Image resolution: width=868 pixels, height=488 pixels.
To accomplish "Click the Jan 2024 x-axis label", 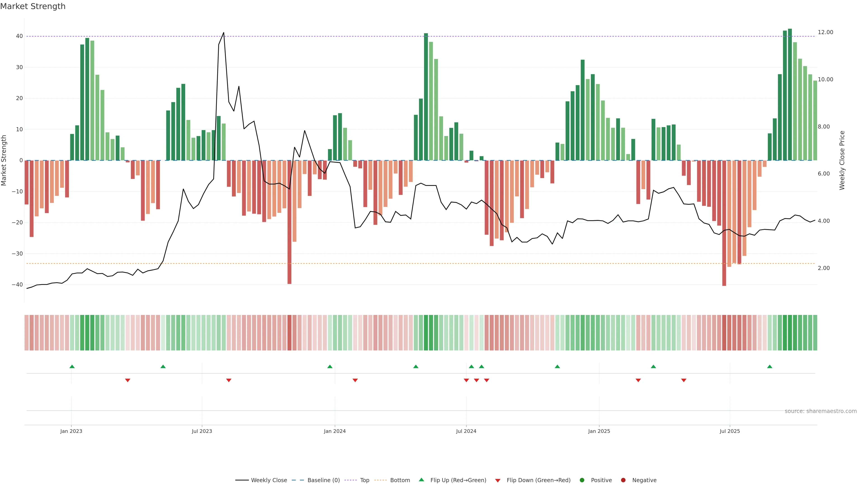I will click(x=335, y=431).
